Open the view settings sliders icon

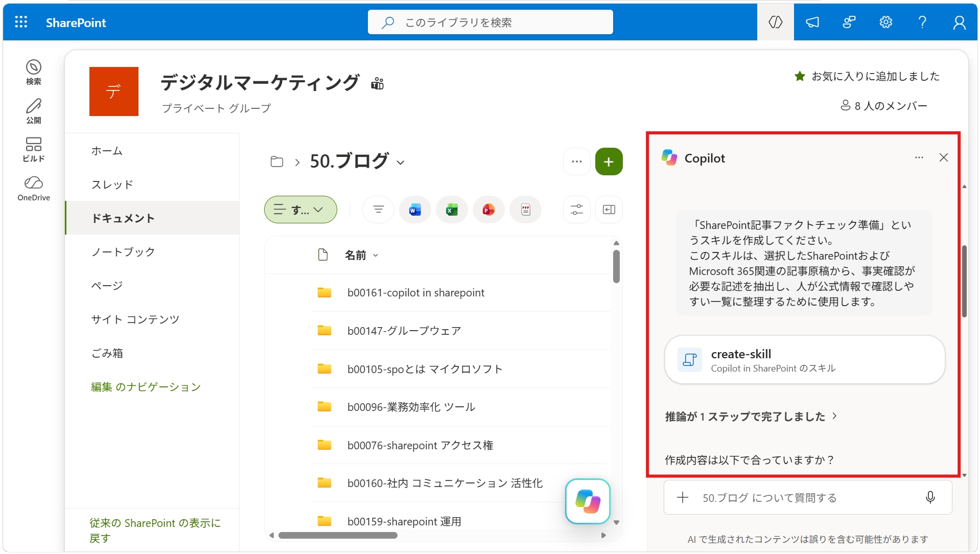(x=576, y=210)
